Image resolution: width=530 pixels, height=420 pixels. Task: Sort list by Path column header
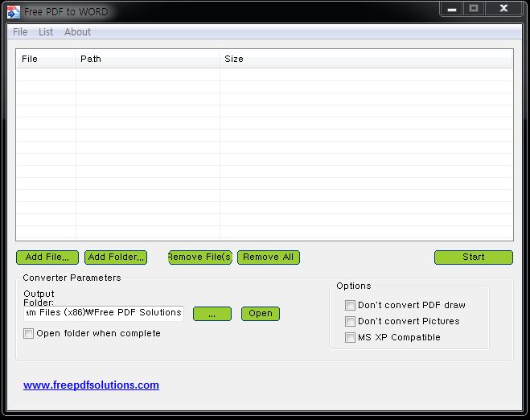147,59
